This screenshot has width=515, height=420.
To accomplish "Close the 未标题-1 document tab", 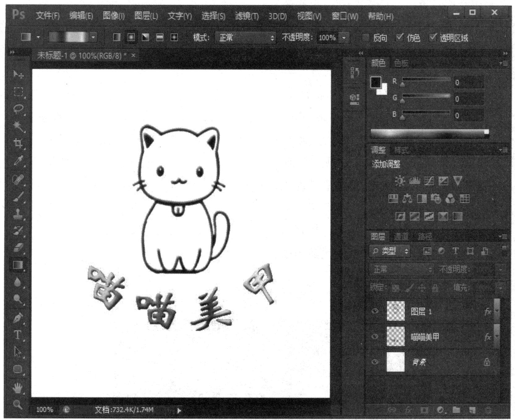I will point(133,55).
